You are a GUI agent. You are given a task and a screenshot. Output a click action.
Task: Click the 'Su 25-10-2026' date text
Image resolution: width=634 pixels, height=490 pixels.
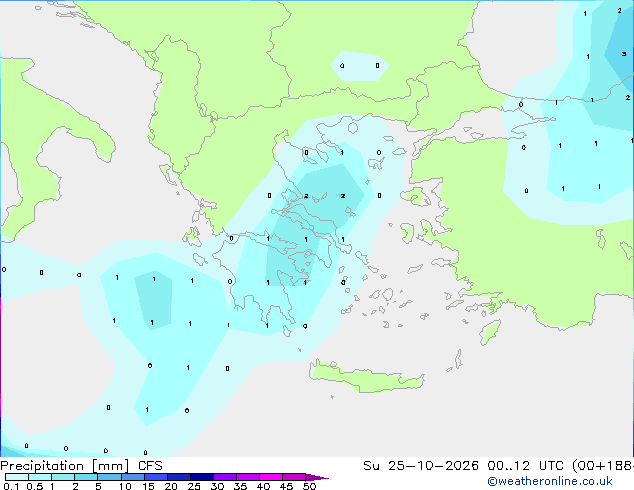click(421, 466)
